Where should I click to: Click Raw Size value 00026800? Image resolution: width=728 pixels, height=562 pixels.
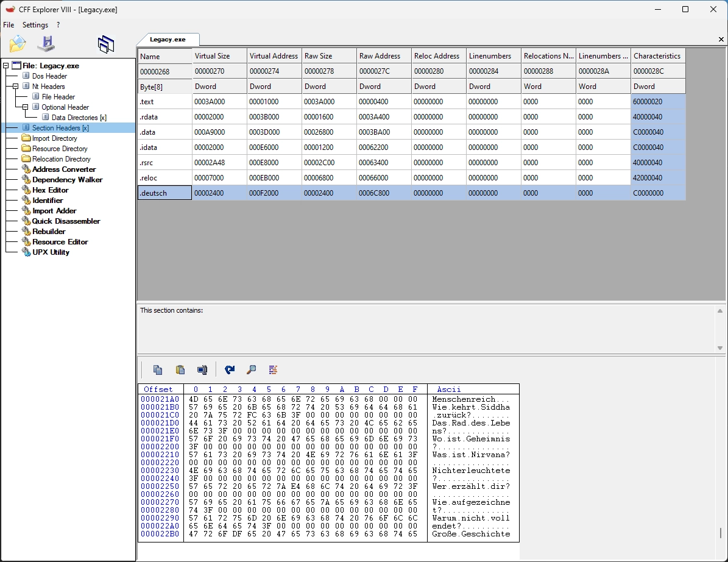pos(329,132)
